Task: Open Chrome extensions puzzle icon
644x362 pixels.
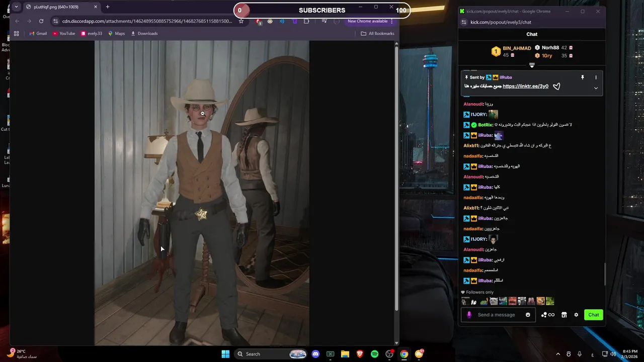Action: [306, 21]
